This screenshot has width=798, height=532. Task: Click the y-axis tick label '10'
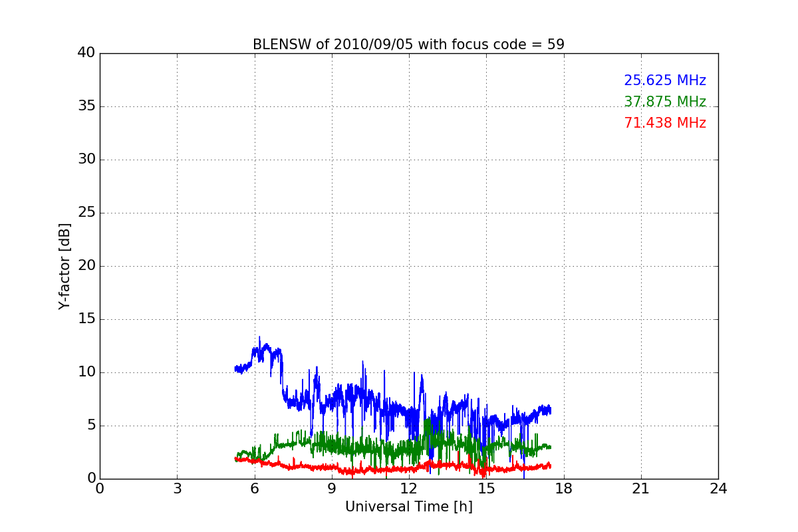pyautogui.click(x=86, y=372)
